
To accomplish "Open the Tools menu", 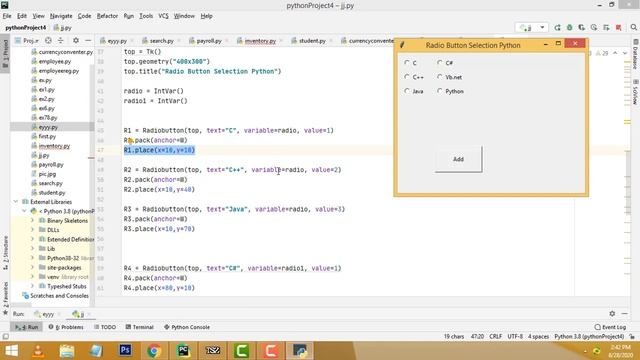I will pos(146,16).
